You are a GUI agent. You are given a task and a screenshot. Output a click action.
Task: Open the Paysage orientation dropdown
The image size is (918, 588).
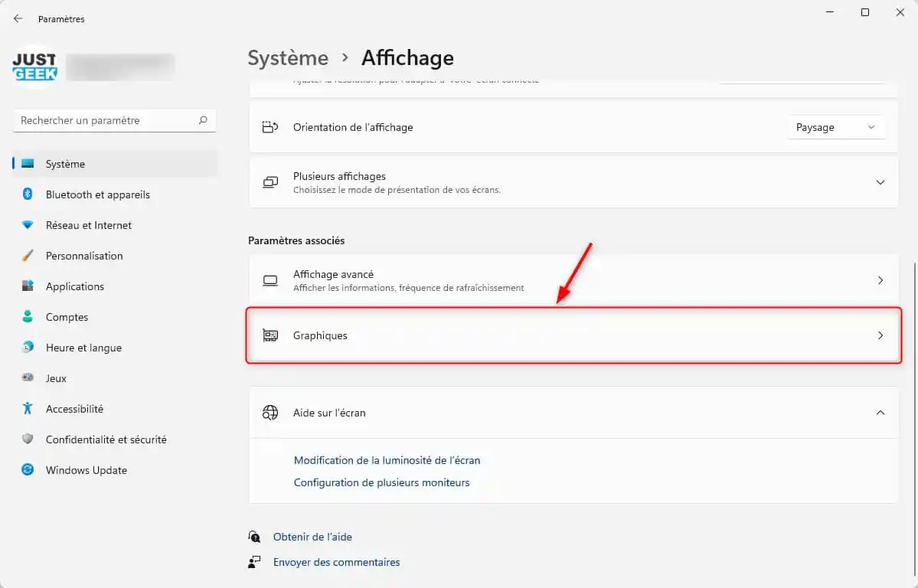(x=836, y=127)
